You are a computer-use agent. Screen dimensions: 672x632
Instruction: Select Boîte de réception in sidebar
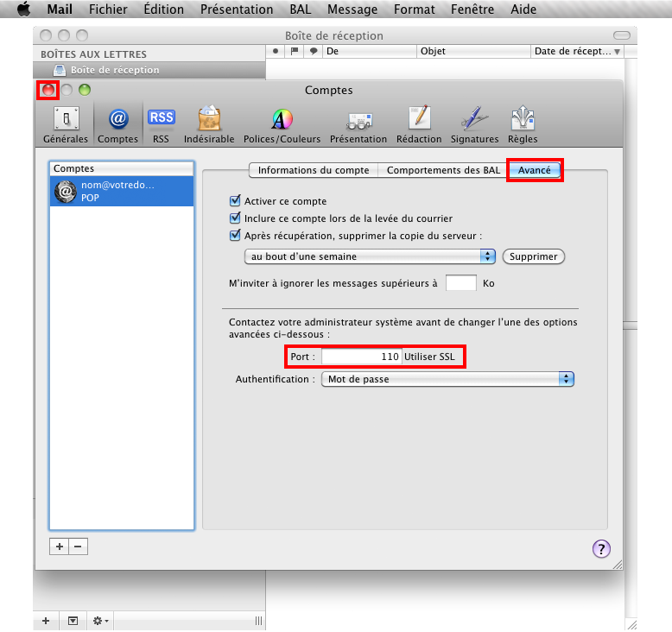point(149,70)
